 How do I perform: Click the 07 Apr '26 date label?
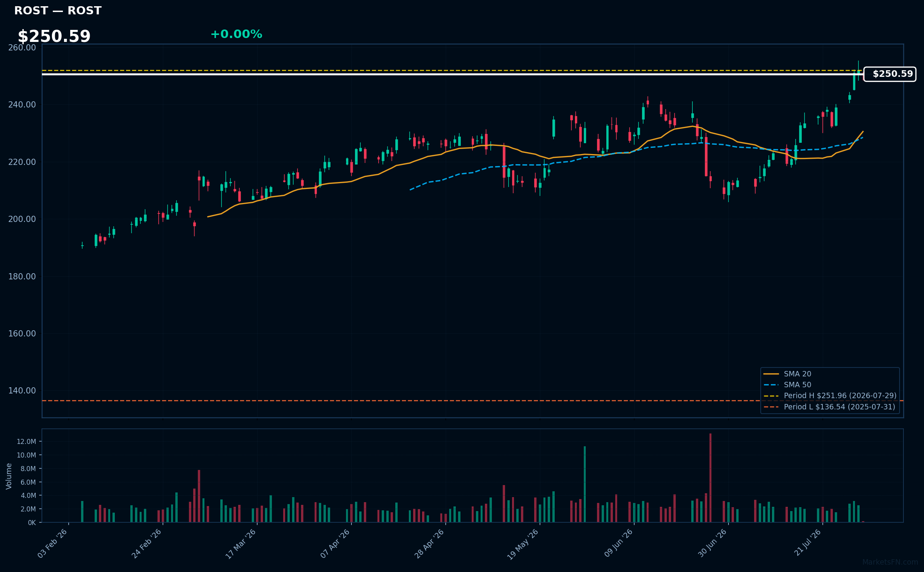click(x=335, y=543)
